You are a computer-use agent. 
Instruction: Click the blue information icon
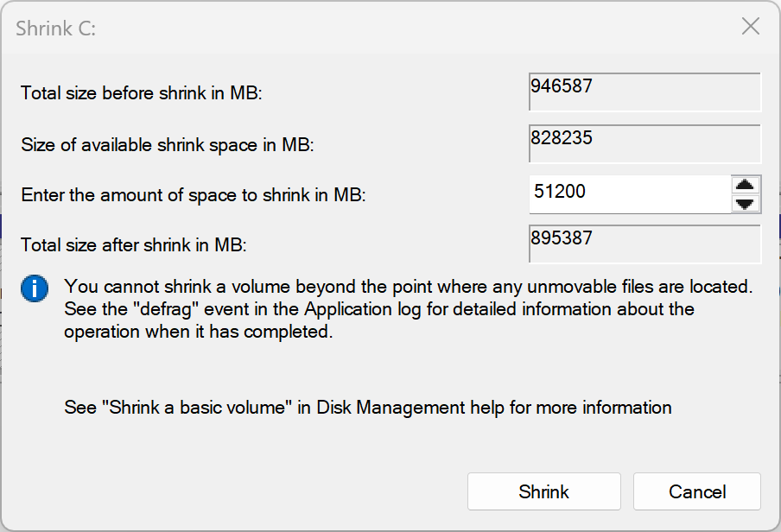(x=35, y=288)
